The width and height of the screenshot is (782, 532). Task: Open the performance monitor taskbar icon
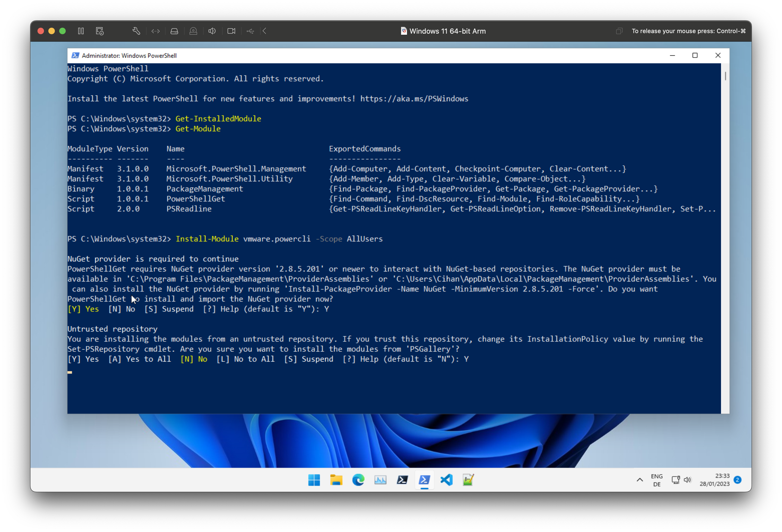pyautogui.click(x=380, y=480)
